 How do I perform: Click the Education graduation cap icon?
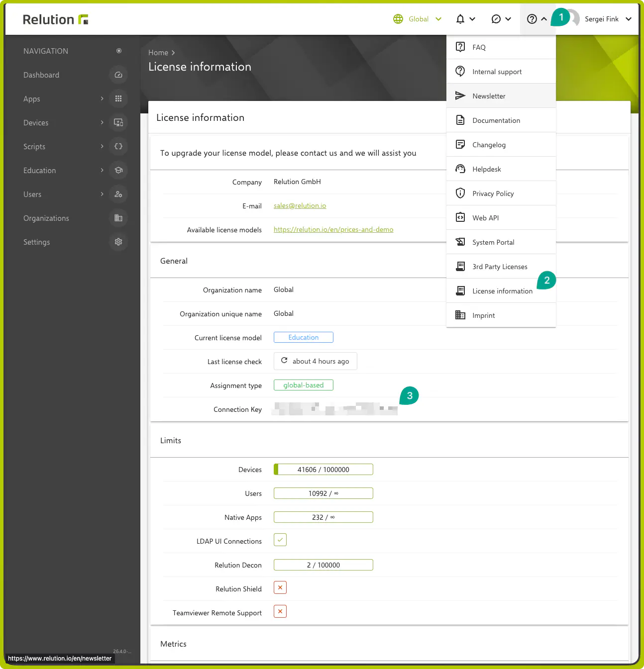tap(118, 170)
